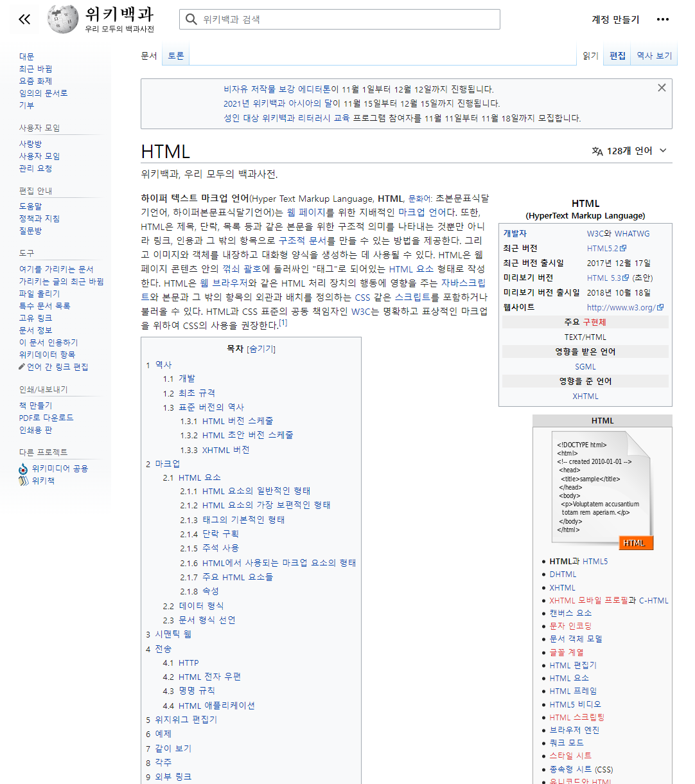Open 문서 객체 모델 link
This screenshot has width=695, height=784.
(x=576, y=639)
